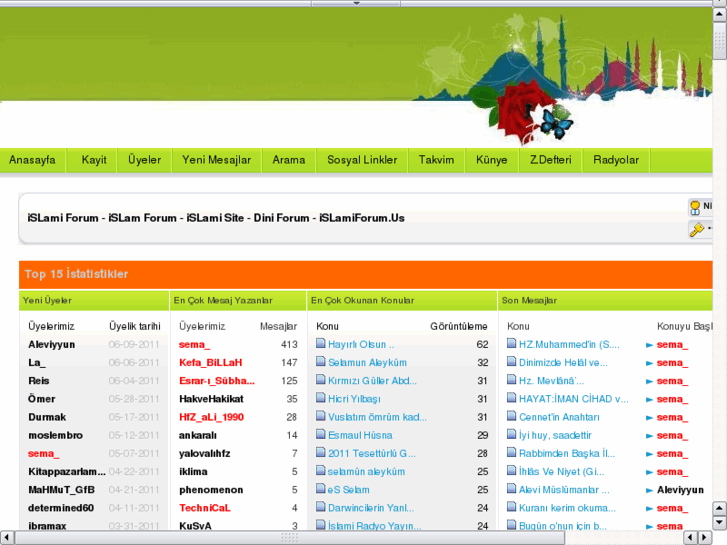This screenshot has width=727, height=545.
Task: Click page icon beside Kuranı kerim okuma...
Action: pyautogui.click(x=511, y=507)
